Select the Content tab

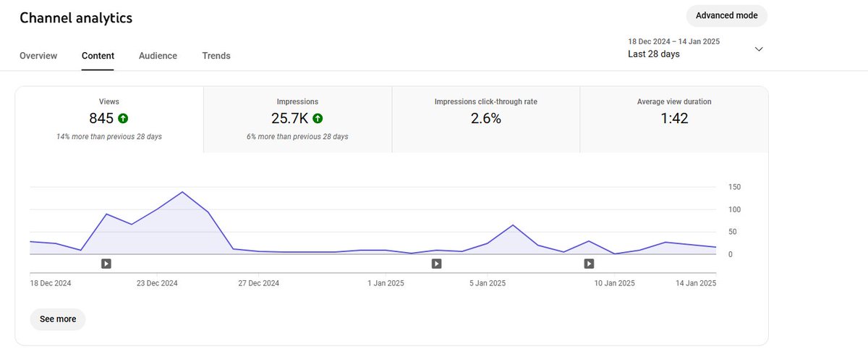pos(98,56)
